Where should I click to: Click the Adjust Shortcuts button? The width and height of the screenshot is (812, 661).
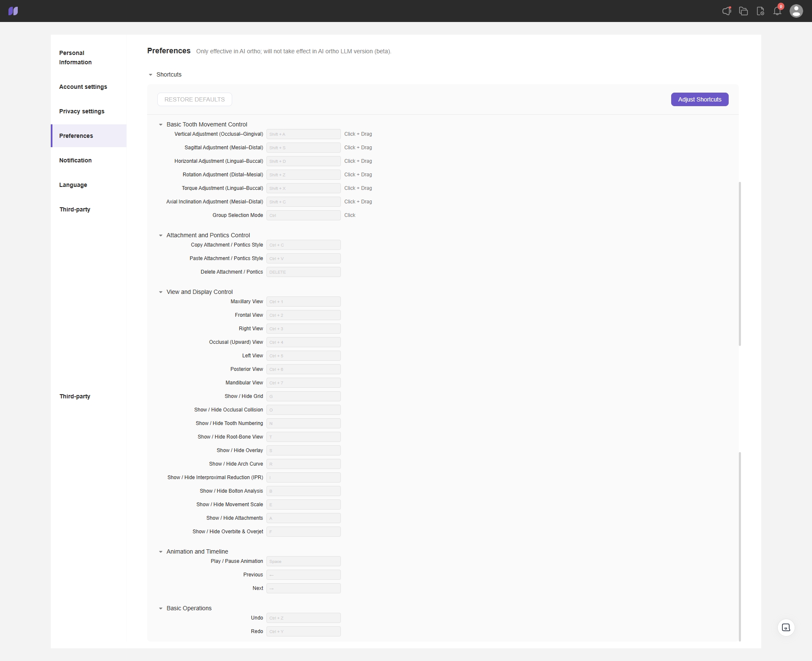point(700,99)
